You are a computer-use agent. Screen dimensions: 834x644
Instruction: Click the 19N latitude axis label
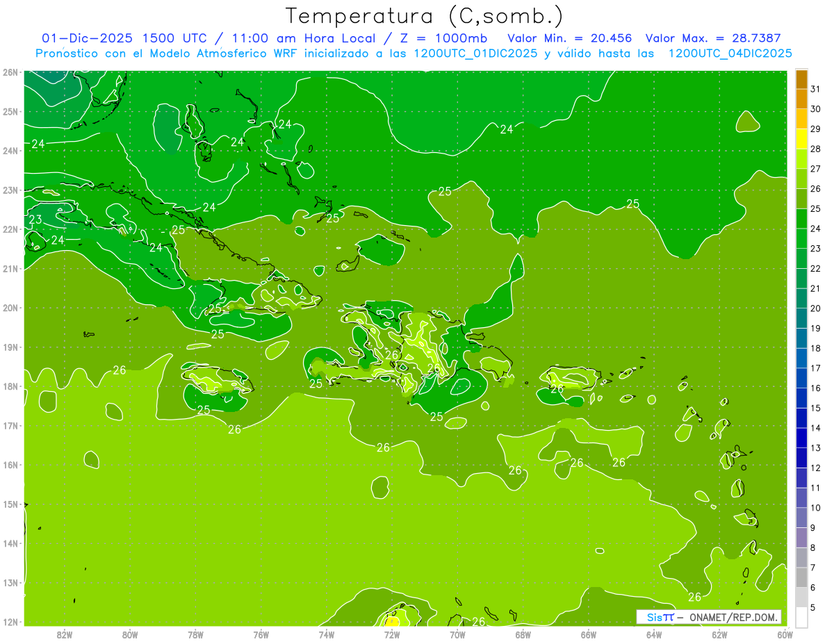tap(10, 347)
